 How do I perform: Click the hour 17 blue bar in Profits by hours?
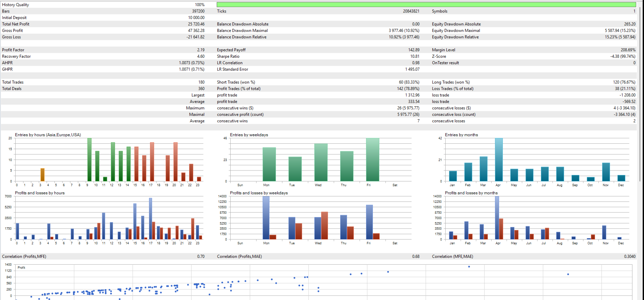pyautogui.click(x=150, y=218)
